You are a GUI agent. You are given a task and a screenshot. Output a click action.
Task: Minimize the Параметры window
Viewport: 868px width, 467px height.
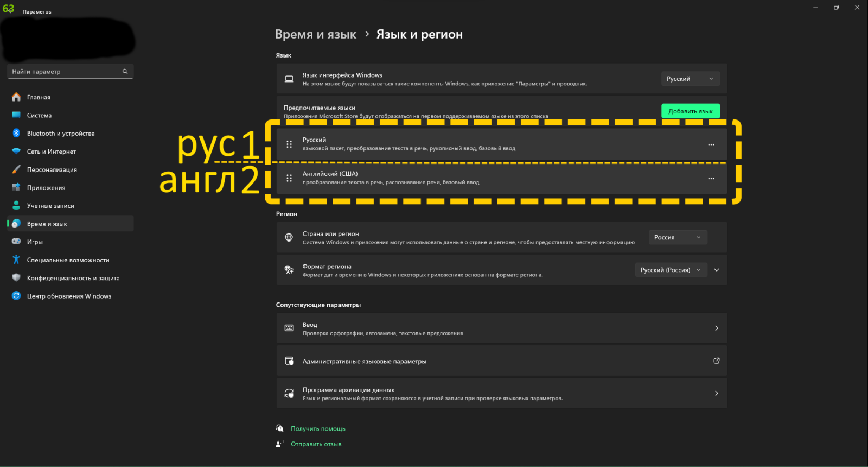pyautogui.click(x=815, y=7)
